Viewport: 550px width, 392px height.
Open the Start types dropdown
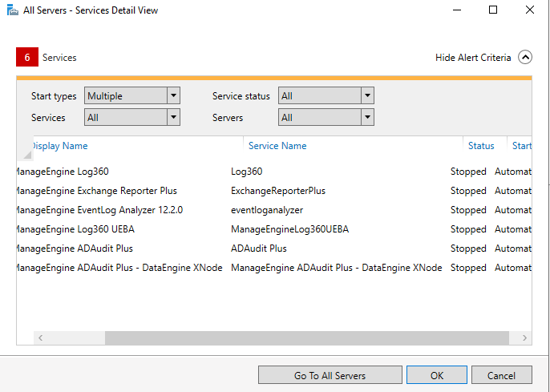tap(132, 95)
